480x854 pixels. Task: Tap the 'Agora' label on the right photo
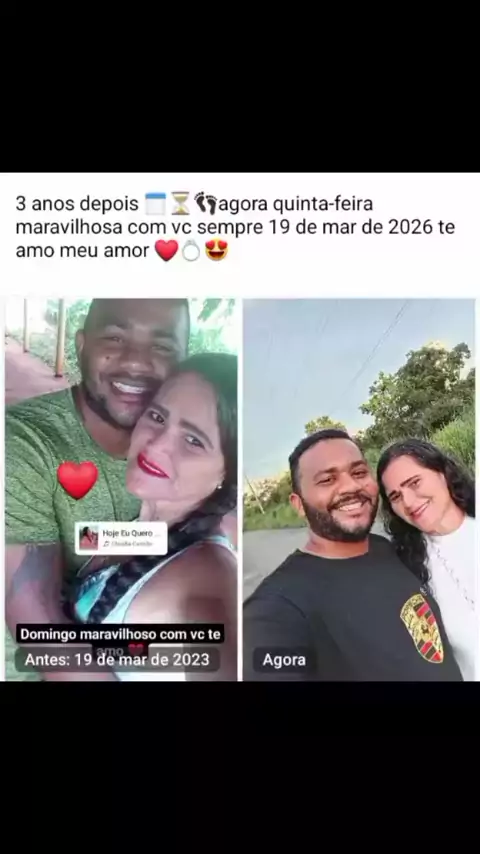coord(284,660)
